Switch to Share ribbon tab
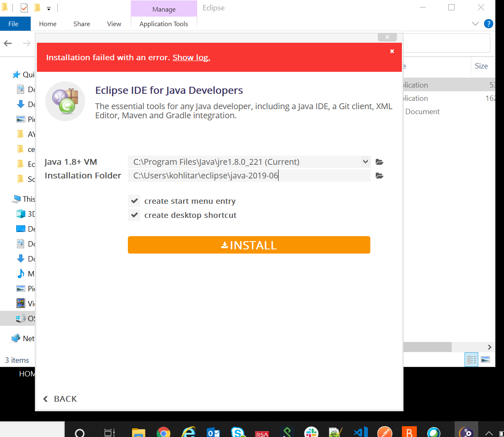504x437 pixels. click(x=82, y=24)
